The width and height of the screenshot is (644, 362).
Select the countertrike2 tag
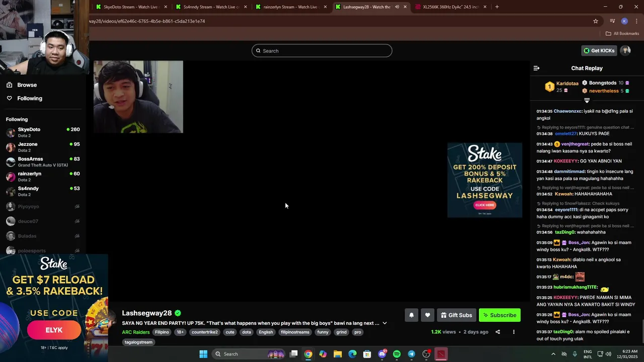(x=204, y=332)
